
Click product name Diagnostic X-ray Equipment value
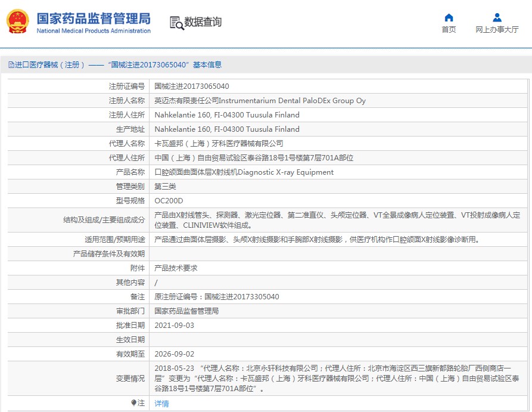coord(244,172)
